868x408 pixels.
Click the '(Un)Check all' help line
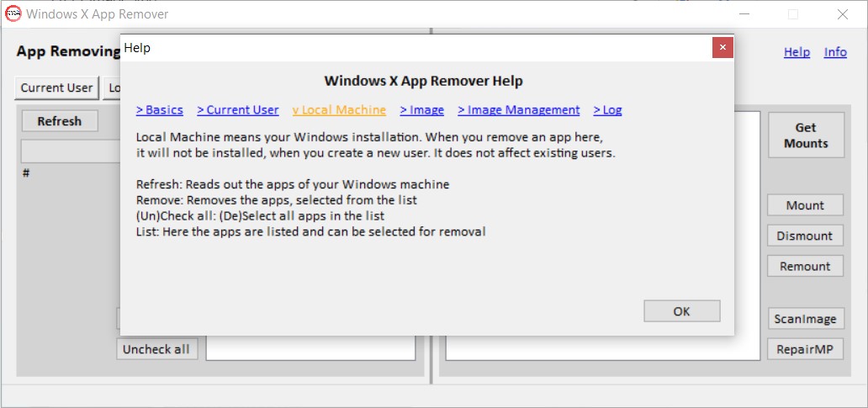(260, 215)
